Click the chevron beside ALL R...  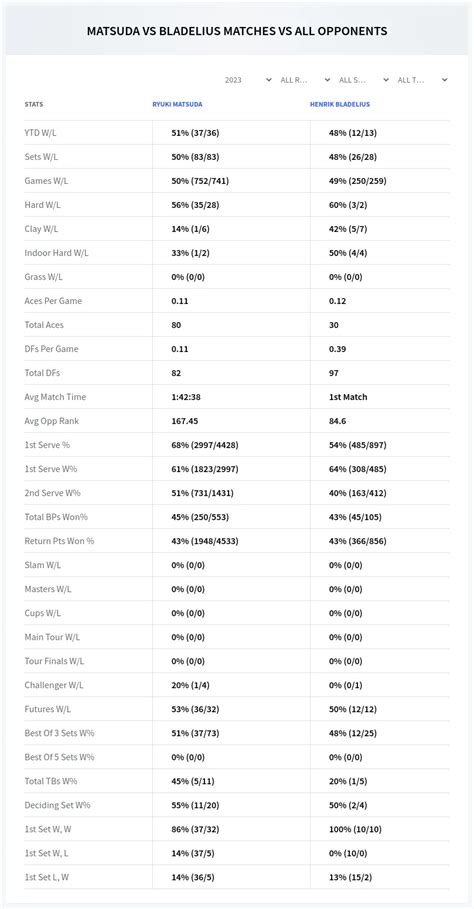[x=327, y=80]
